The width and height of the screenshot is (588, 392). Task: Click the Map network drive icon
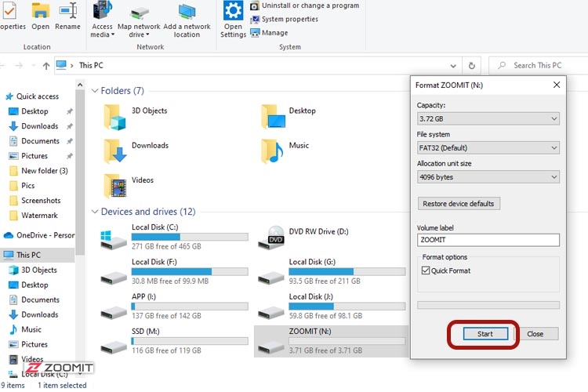pyautogui.click(x=138, y=12)
